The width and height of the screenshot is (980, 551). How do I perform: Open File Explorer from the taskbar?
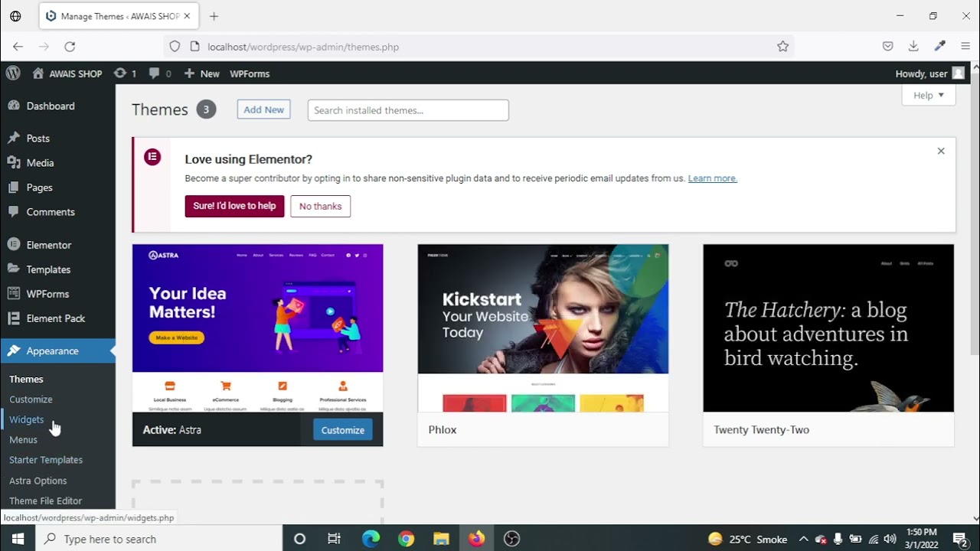441,539
